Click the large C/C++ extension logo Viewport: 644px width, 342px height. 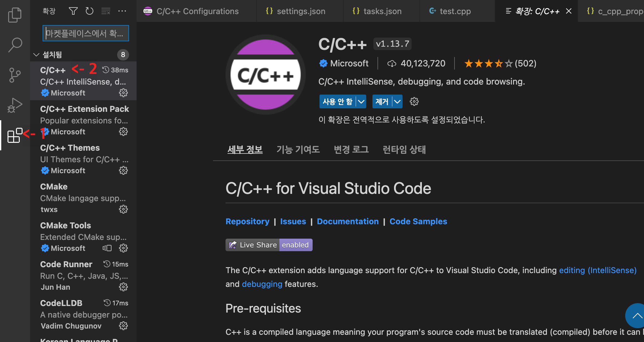pos(266,75)
